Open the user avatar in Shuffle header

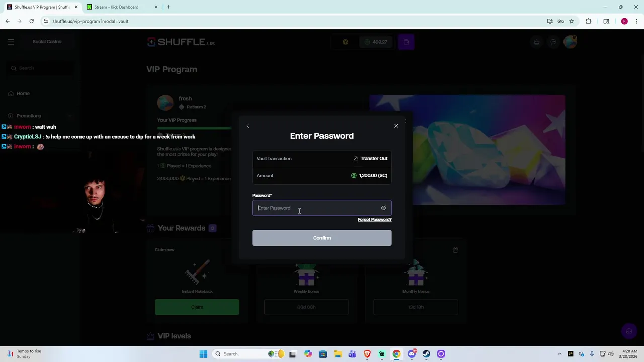[x=570, y=42]
